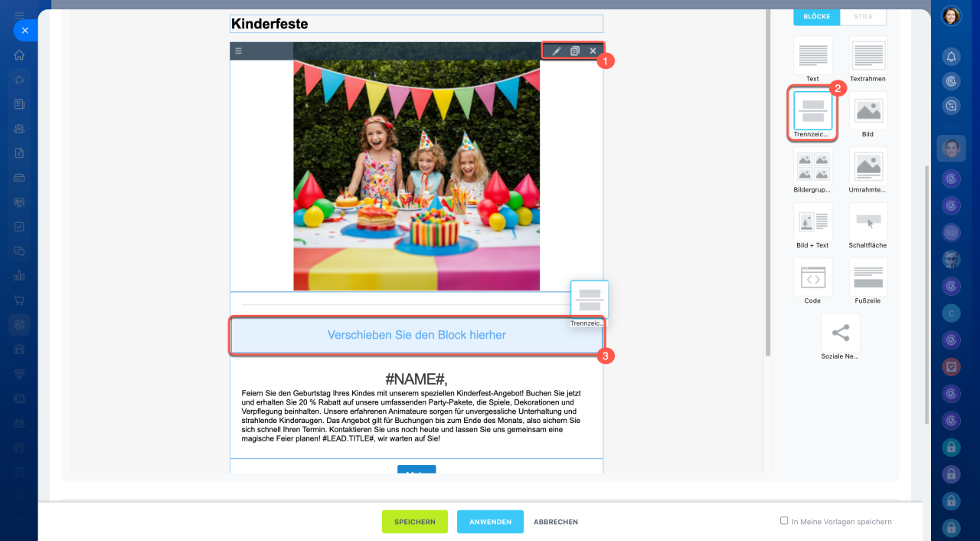Screen dimensions: 980x541
Task: Click the #NAME# heading text
Action: pyautogui.click(x=416, y=379)
